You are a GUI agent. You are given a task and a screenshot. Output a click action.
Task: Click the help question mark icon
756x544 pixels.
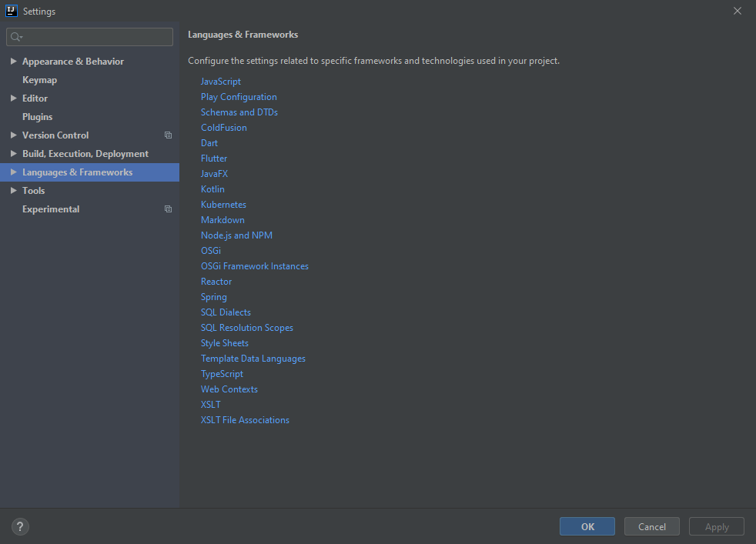(x=19, y=526)
